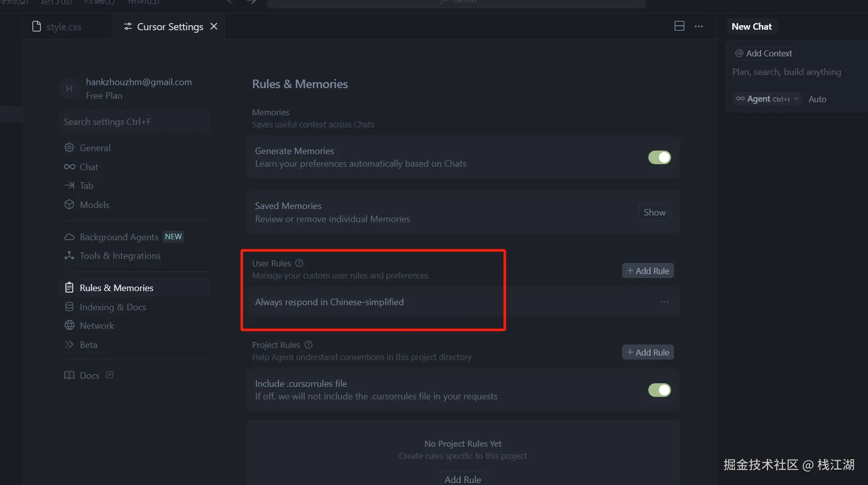Image resolution: width=868 pixels, height=485 pixels.
Task: Switch to the style.css tab
Action: point(63,27)
